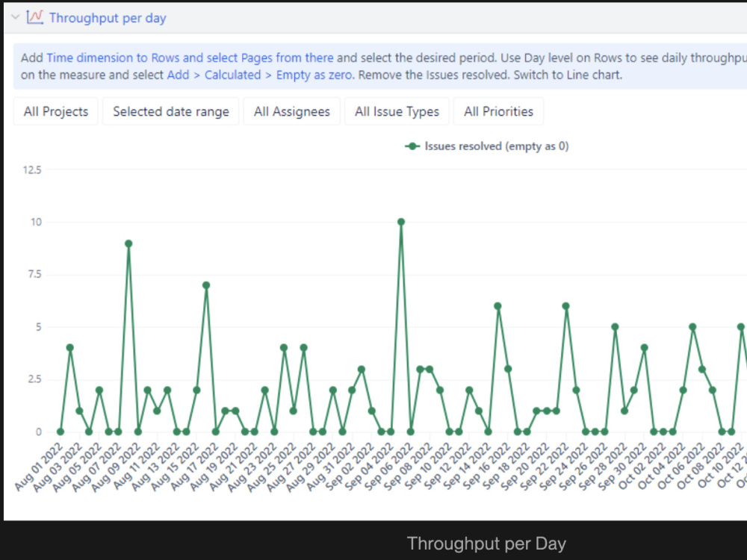Click the Aug data point at value 7
Screen dimensions: 747x560
(206, 286)
